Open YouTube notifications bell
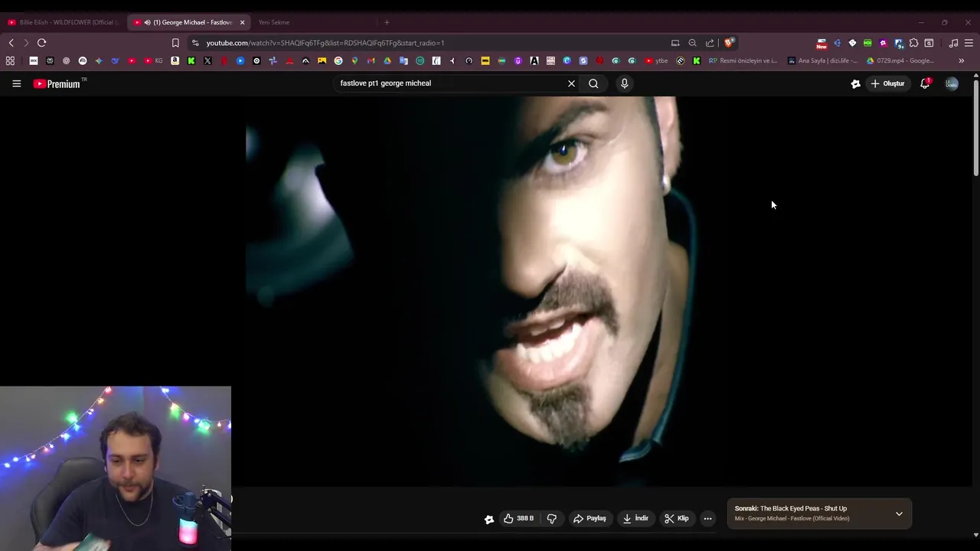The height and width of the screenshot is (551, 980). click(925, 83)
